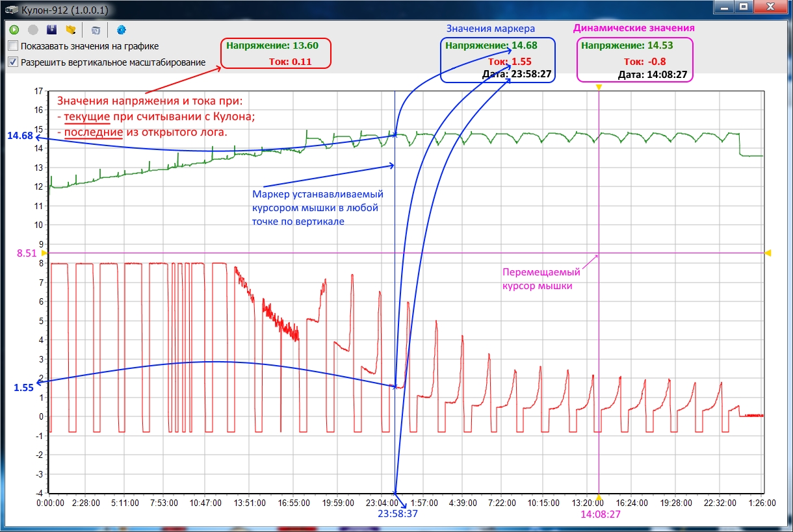
Task: Open a log file via the folder icon
Action: pyautogui.click(x=71, y=30)
